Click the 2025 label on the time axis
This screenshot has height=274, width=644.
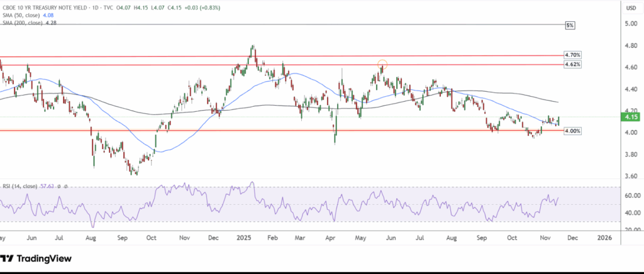tap(244, 238)
